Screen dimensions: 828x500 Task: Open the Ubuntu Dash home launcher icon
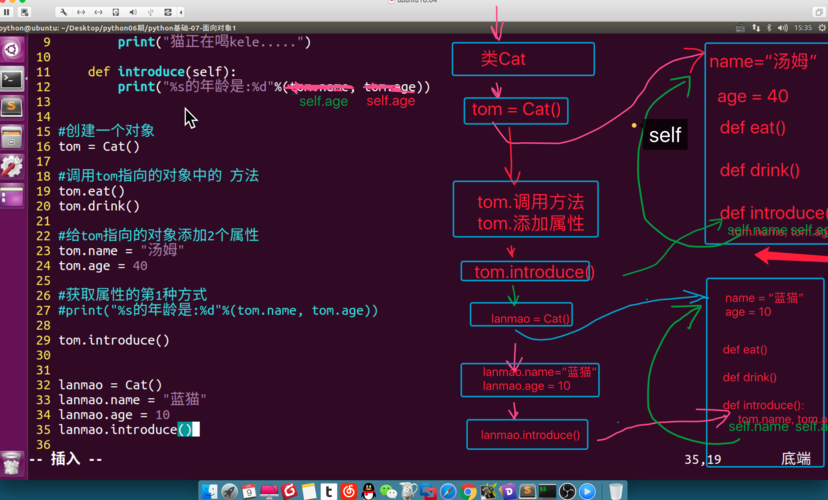12,50
